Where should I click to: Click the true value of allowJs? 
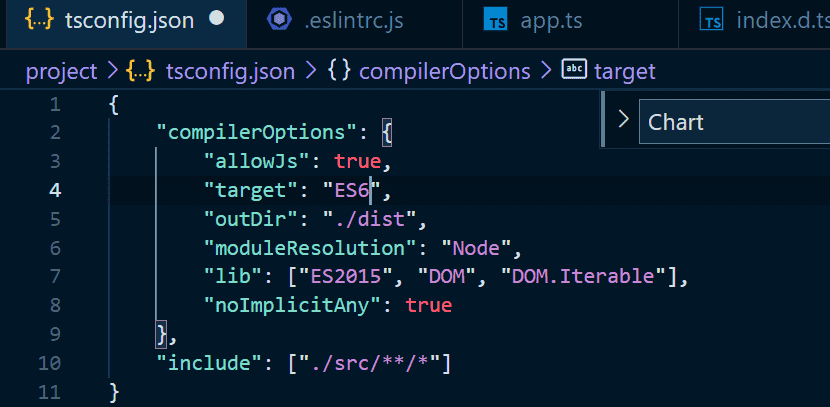[x=357, y=160]
